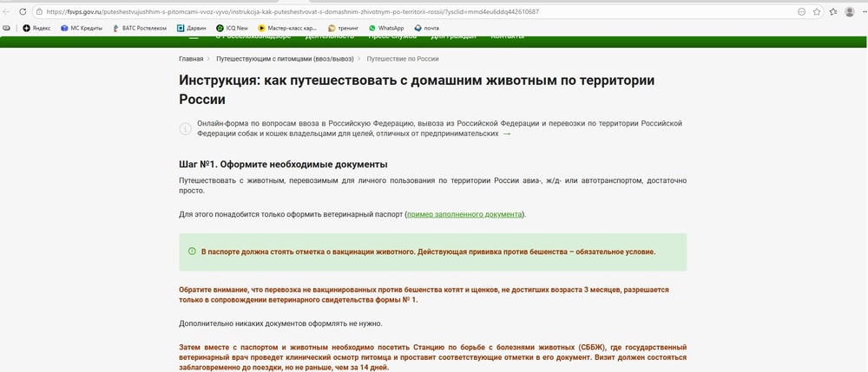Open the МС Кредиты bookmark
Viewport: 868px width, 372px height.
pyautogui.click(x=82, y=28)
